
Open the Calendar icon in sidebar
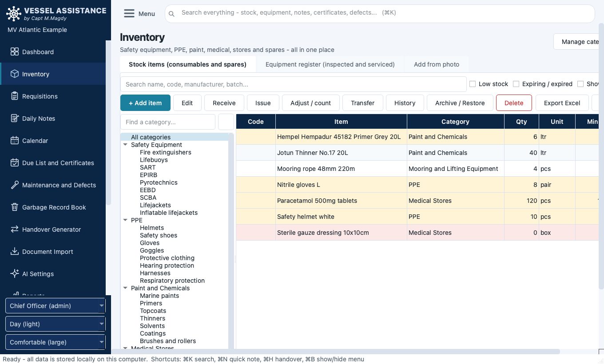[x=15, y=141]
